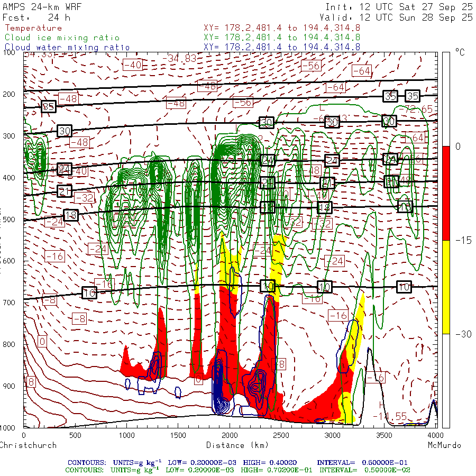Click the pressure axis tick label "900"

coord(9,386)
